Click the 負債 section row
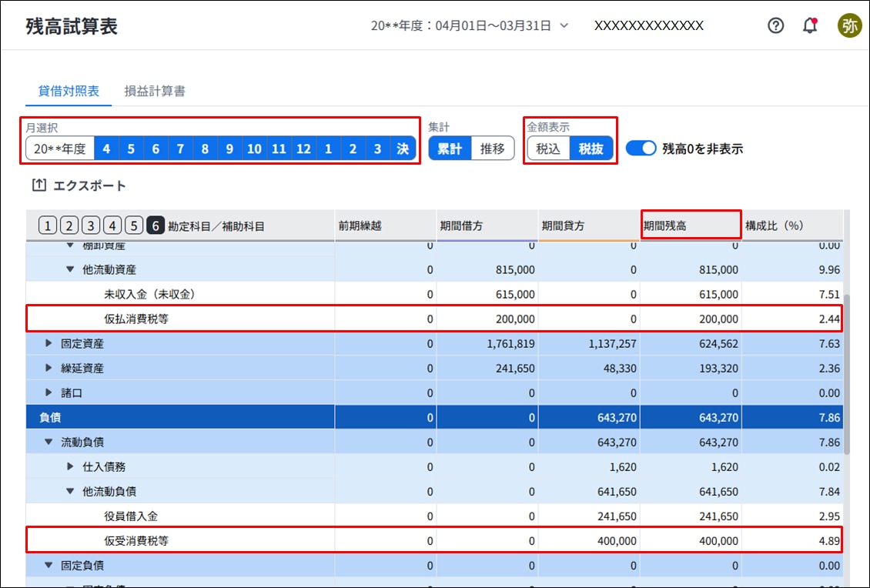The image size is (870, 588). pos(434,417)
